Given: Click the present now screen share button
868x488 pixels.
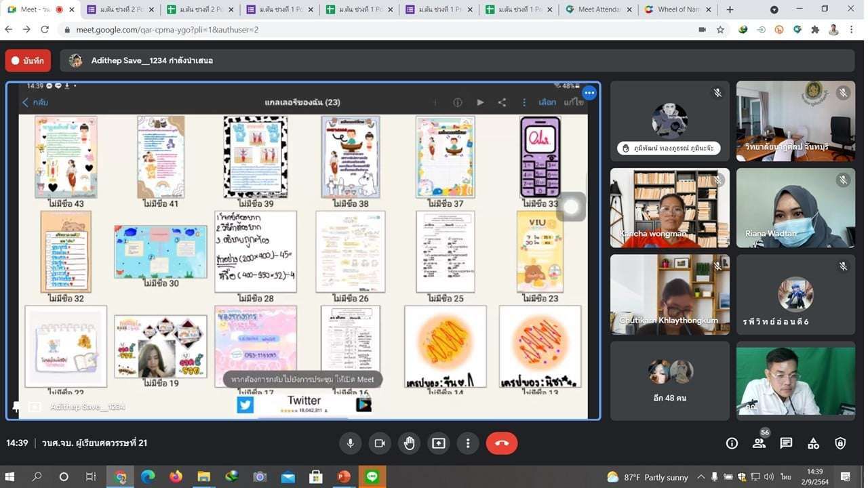Looking at the screenshot, I should coord(439,443).
